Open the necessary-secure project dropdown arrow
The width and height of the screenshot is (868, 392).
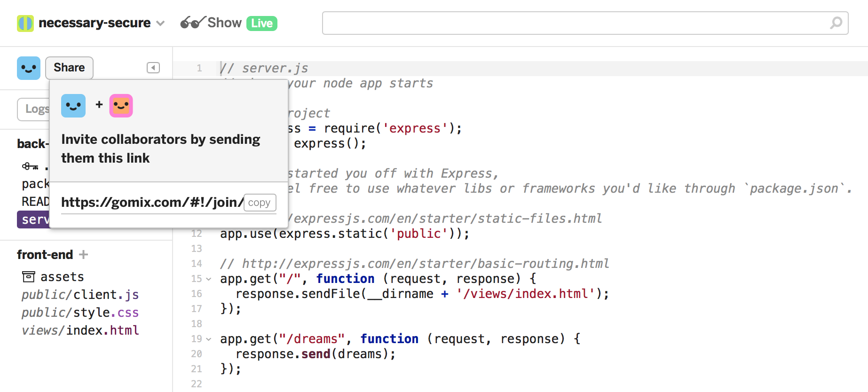(x=160, y=24)
